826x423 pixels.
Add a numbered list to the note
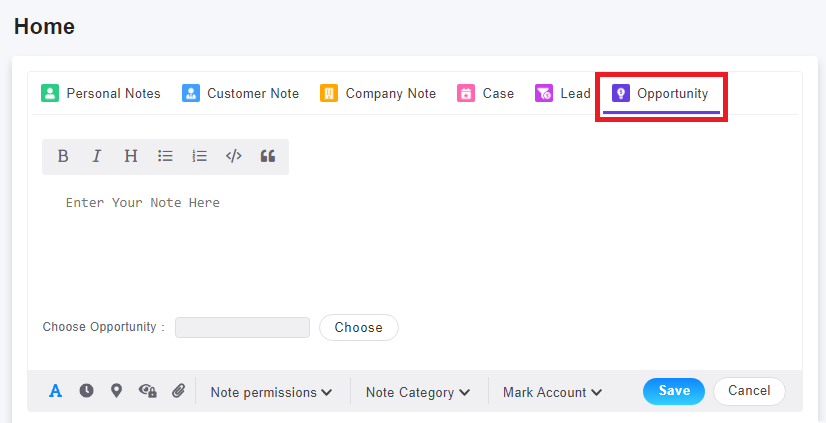(x=200, y=156)
